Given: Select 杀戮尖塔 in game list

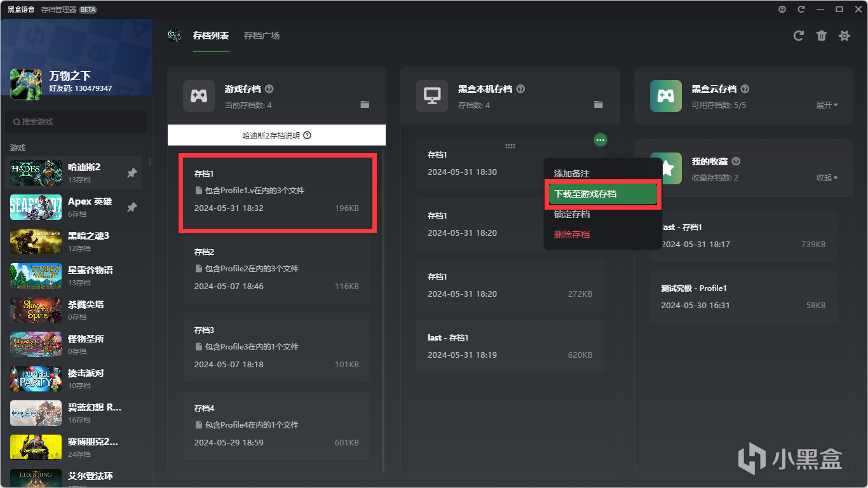Looking at the screenshot, I should tap(74, 310).
